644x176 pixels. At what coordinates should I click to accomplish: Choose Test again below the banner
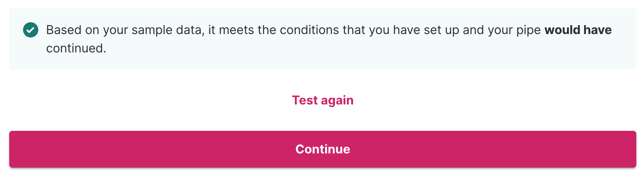322,100
